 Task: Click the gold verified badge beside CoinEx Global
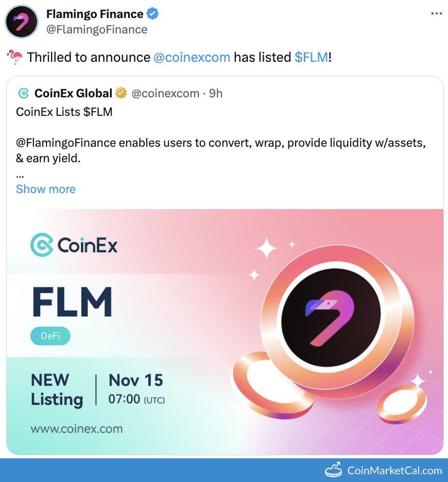120,93
